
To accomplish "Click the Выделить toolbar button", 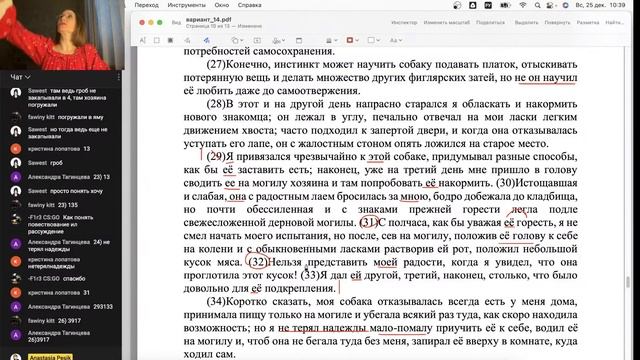I will tap(526, 22).
